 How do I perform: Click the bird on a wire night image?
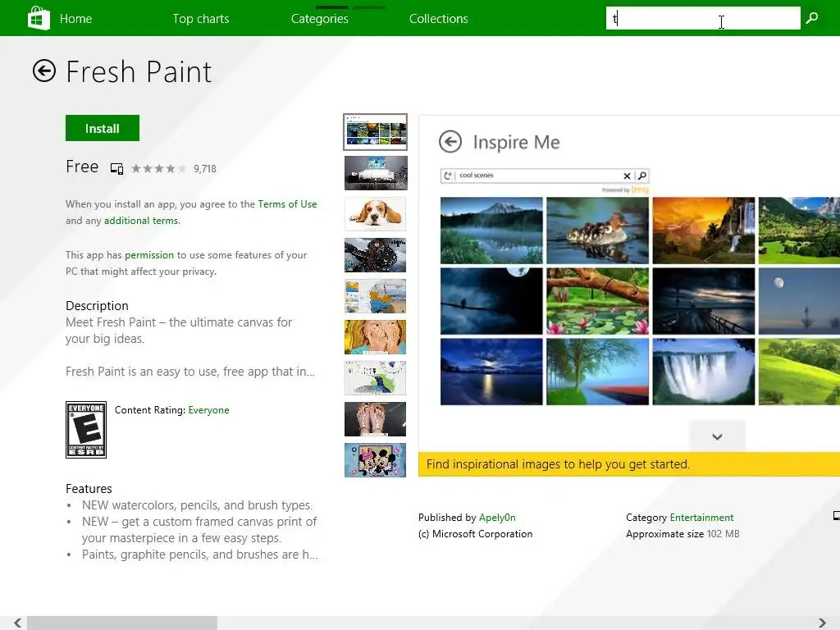[x=491, y=301]
